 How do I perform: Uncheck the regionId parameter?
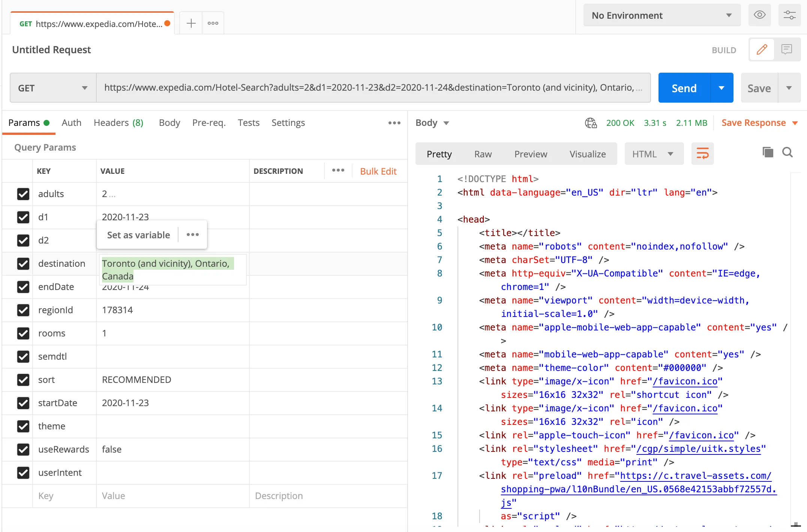point(23,310)
